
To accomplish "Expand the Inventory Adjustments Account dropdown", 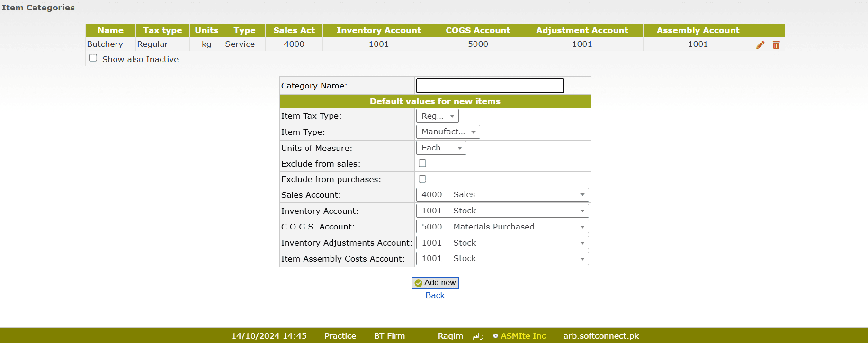I will click(x=502, y=243).
